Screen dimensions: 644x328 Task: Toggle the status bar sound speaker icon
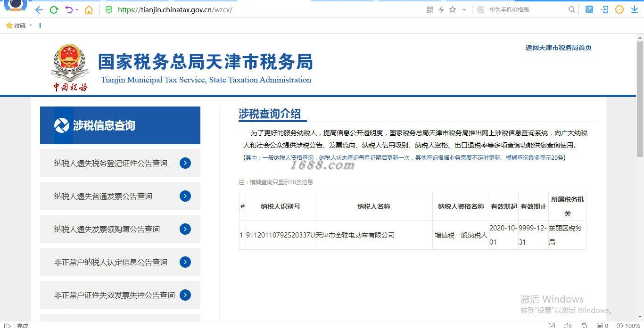click(x=569, y=325)
